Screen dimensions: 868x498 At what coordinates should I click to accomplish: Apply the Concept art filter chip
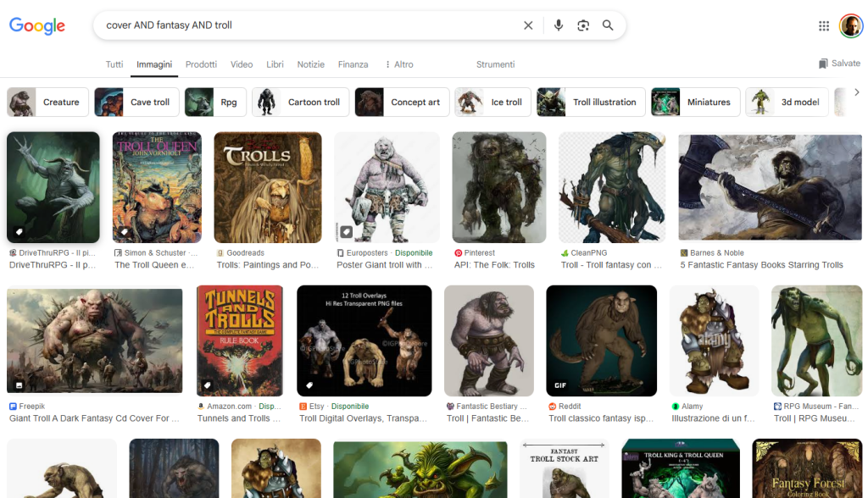pyautogui.click(x=402, y=102)
